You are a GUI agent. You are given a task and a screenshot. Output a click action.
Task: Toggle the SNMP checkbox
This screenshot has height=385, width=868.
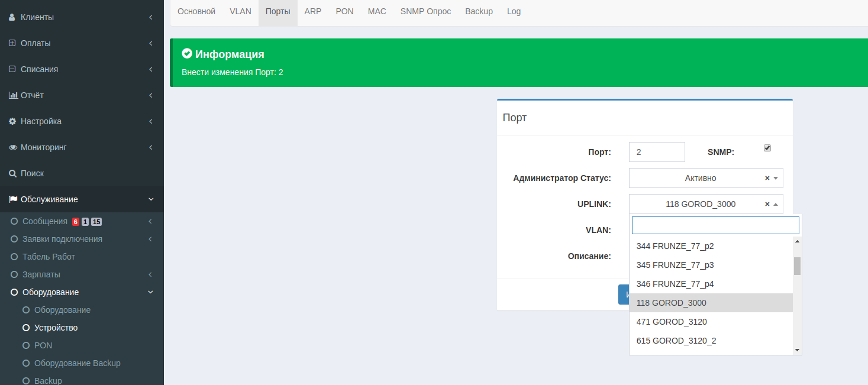(x=767, y=148)
